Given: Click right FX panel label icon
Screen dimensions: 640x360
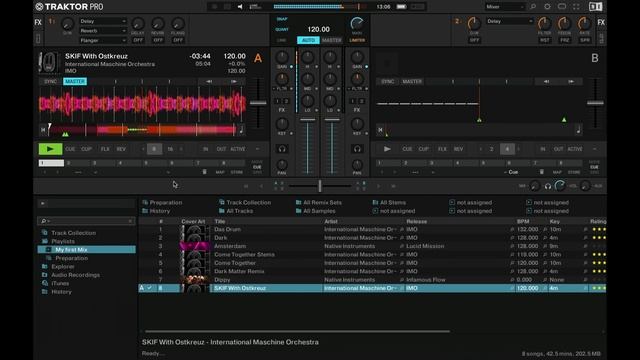Looking at the screenshot, I should (601, 22).
